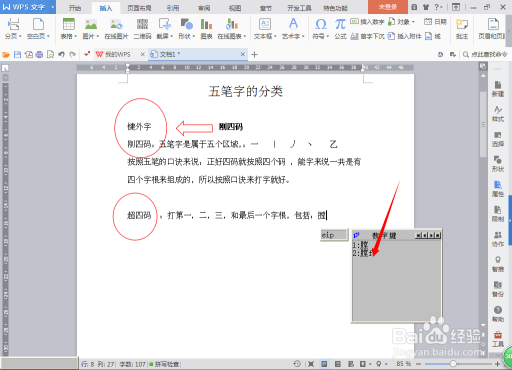This screenshot has height=370, width=512.
Task: Insert a picture (图片)
Action: point(90,29)
